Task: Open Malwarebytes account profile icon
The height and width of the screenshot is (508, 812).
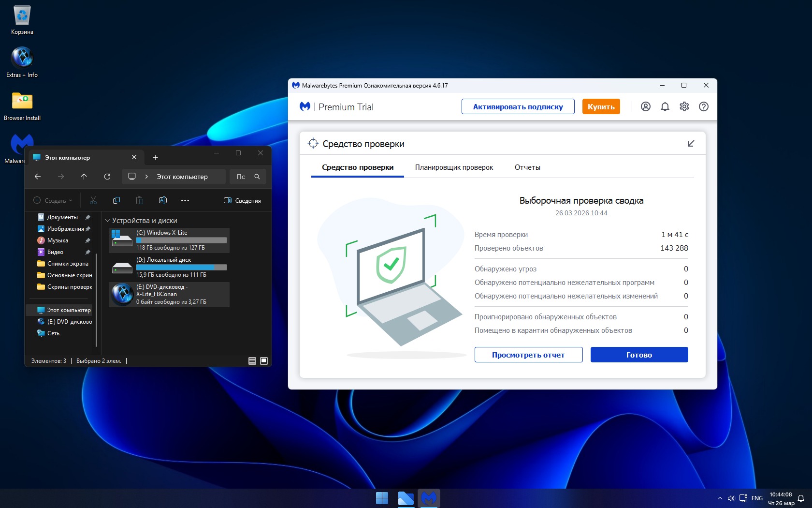Action: tap(645, 106)
